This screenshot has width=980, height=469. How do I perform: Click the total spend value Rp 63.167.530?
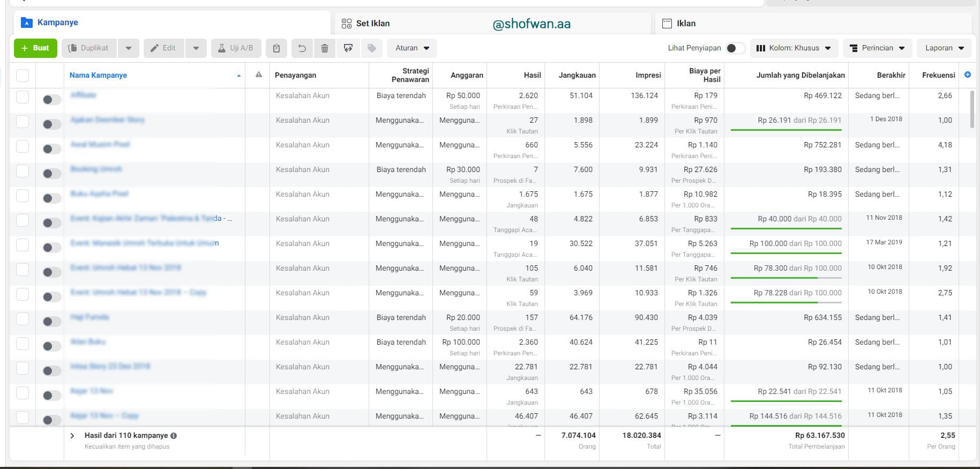click(820, 435)
